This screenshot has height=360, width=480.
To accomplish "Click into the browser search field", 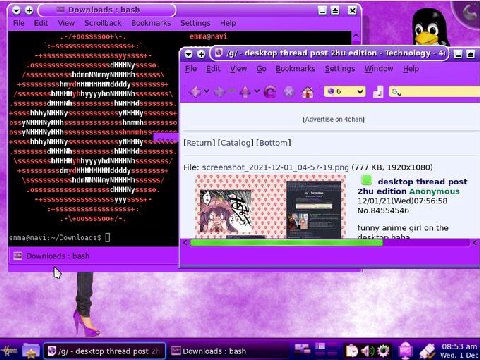I will [x=435, y=91].
